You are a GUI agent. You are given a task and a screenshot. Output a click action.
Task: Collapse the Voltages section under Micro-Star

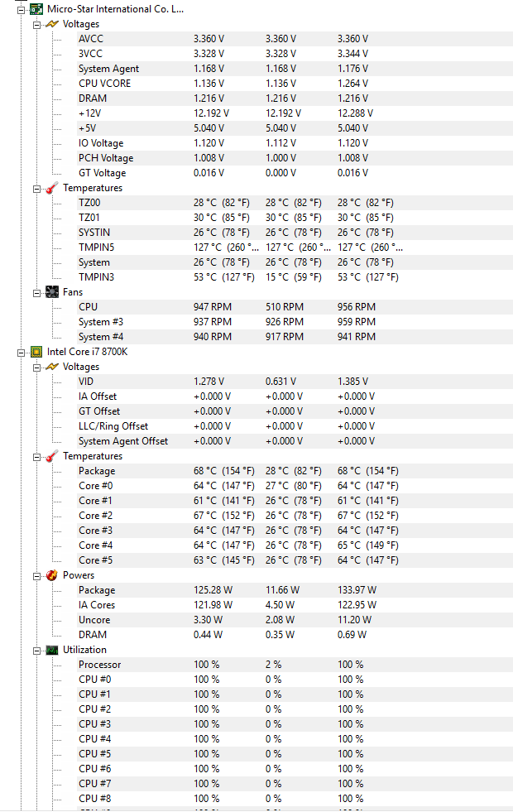point(36,25)
